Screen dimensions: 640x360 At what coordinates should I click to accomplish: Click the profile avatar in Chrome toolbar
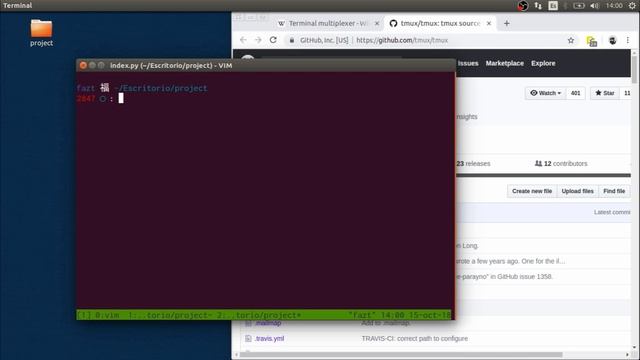tap(612, 40)
